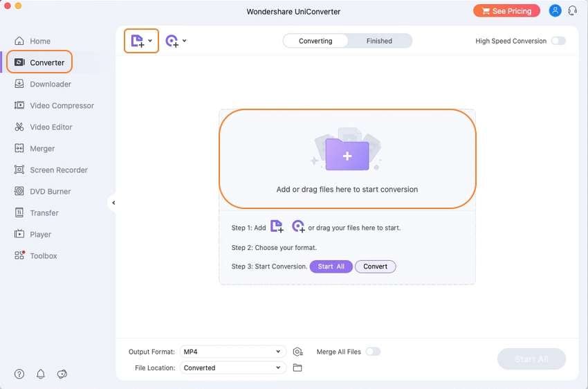
Task: Click the Player icon in sidebar
Action: click(x=19, y=234)
